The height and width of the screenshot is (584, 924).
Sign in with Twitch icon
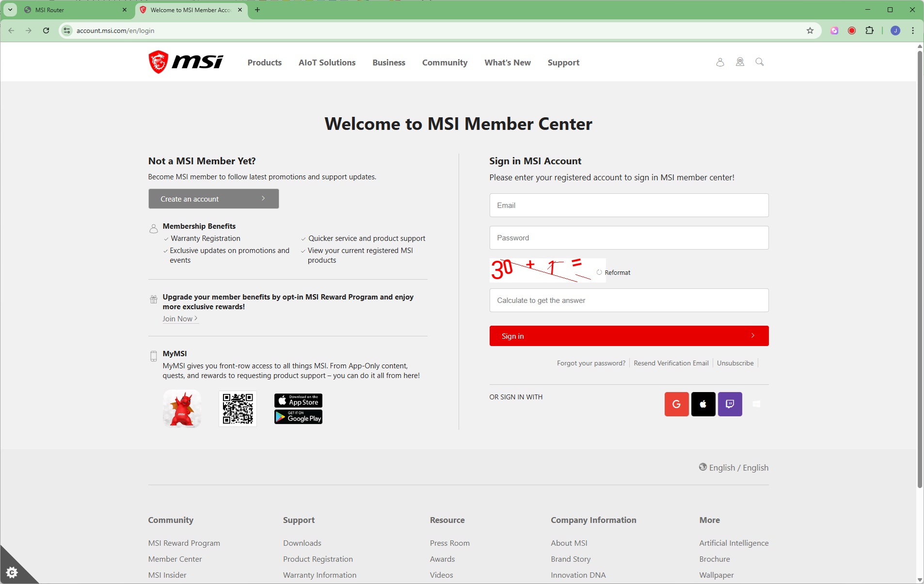[x=730, y=404]
